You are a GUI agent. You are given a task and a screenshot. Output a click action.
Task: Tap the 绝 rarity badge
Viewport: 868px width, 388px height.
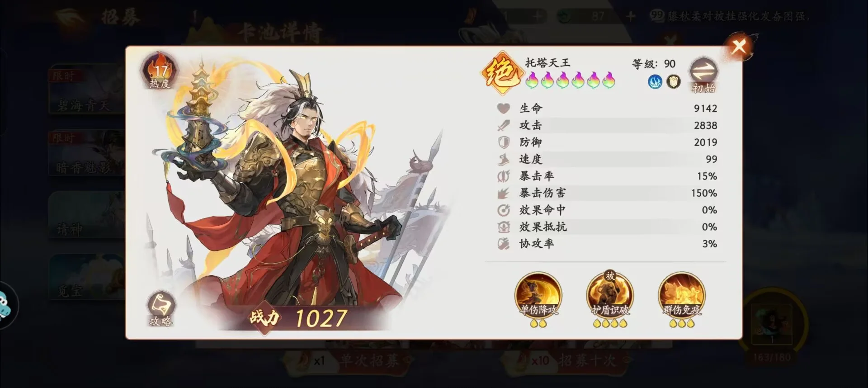(500, 72)
